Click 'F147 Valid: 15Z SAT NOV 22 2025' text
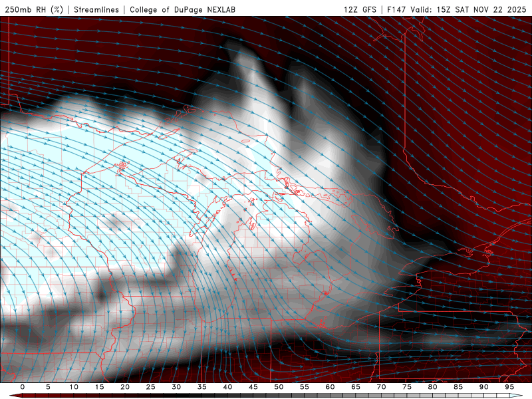The height and width of the screenshot is (399, 532). point(457,9)
